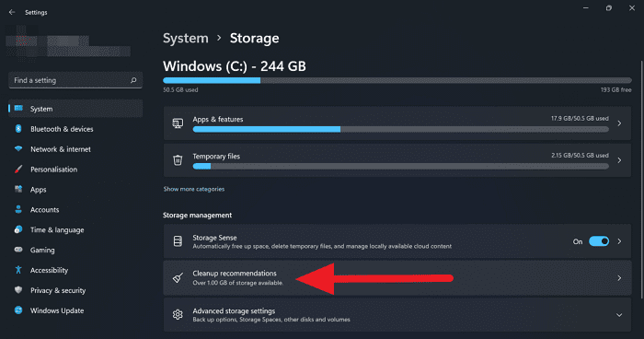644x339 pixels.
Task: Click the Advanced storage settings gear icon
Action: [x=178, y=315]
